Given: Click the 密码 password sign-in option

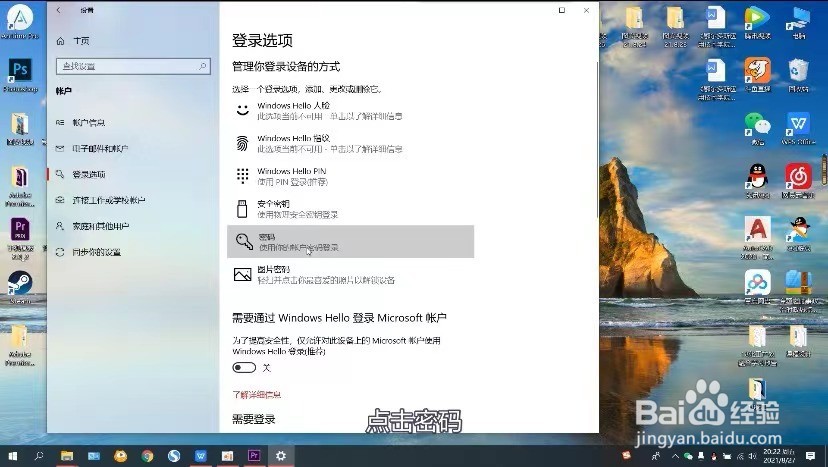Looking at the screenshot, I should click(350, 242).
